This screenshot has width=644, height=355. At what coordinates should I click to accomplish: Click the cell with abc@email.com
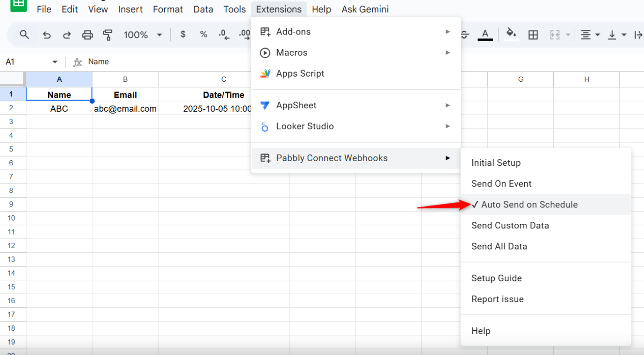click(125, 108)
